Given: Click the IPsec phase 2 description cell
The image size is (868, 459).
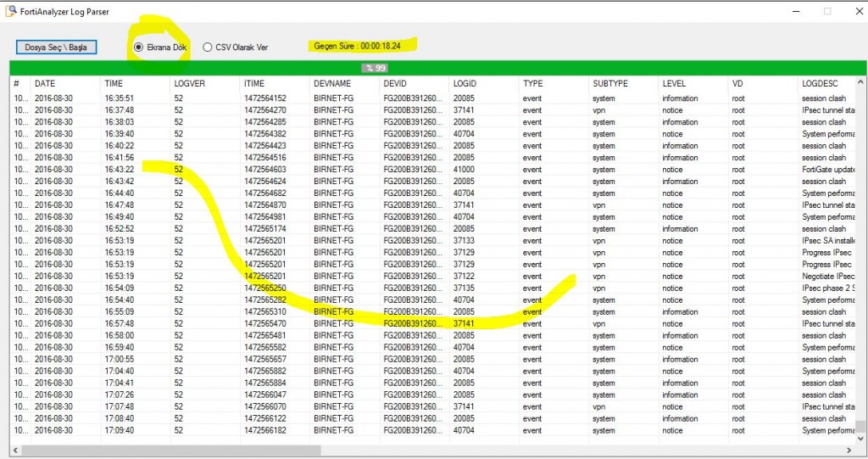Looking at the screenshot, I should tap(828, 288).
